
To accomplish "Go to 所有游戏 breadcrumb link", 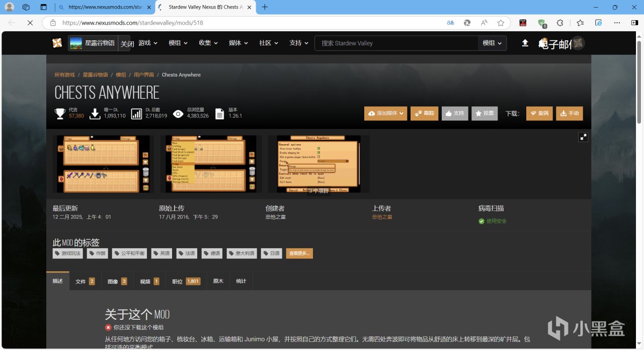I will (64, 75).
